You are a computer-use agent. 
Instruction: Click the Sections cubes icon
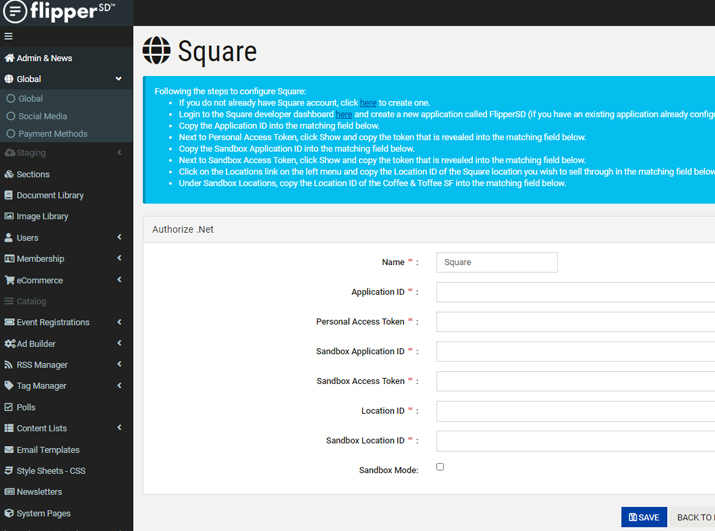9,174
